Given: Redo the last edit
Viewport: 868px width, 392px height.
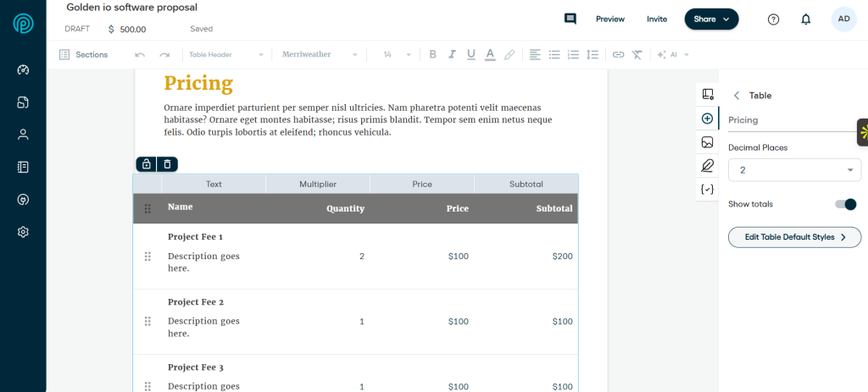Looking at the screenshot, I should click(x=164, y=55).
